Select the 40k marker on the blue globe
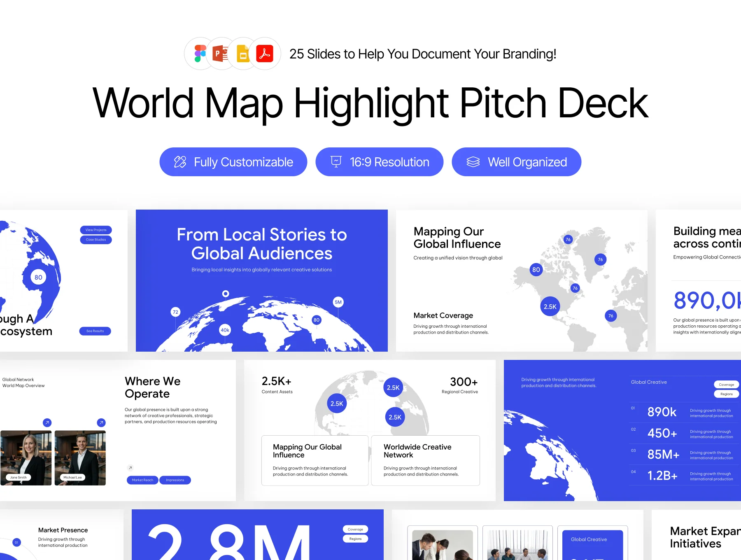Image resolution: width=741 pixels, height=560 pixels. click(225, 330)
